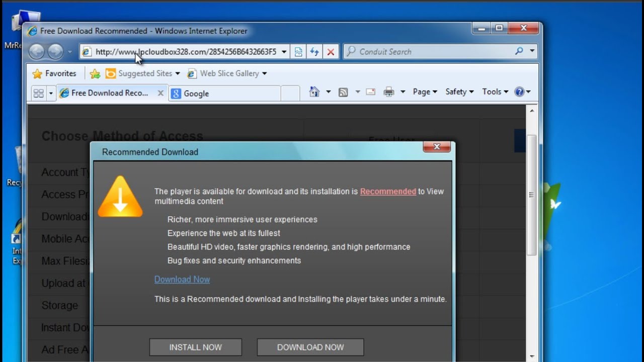Screen dimensions: 644x362
Task: Open the Favorites star button
Action: [54, 73]
